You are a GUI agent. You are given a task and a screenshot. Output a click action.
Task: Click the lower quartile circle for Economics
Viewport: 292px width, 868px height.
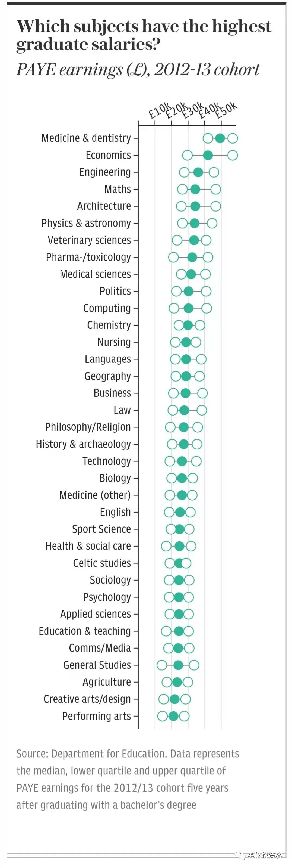point(187,155)
